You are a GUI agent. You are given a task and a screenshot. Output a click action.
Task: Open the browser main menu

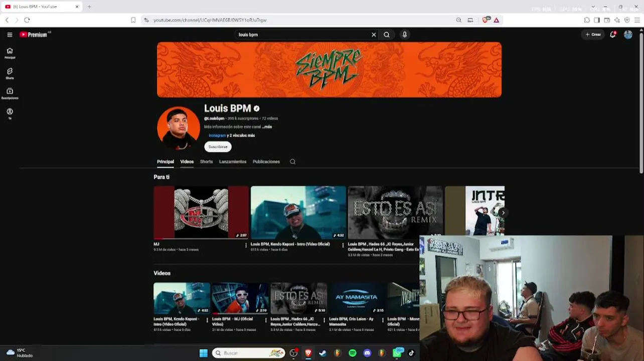pyautogui.click(x=637, y=20)
